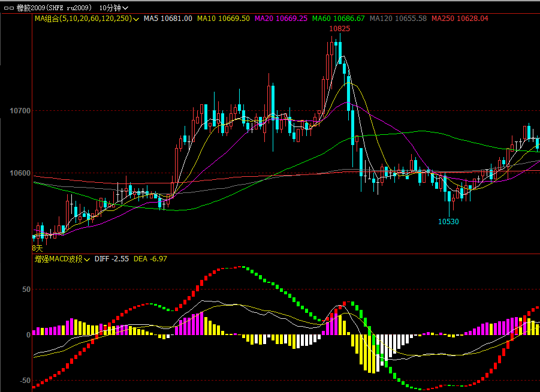Viewport: 540px width, 392px height.
Task: Select the MA20 10669.25 value label
Action: click(x=281, y=19)
